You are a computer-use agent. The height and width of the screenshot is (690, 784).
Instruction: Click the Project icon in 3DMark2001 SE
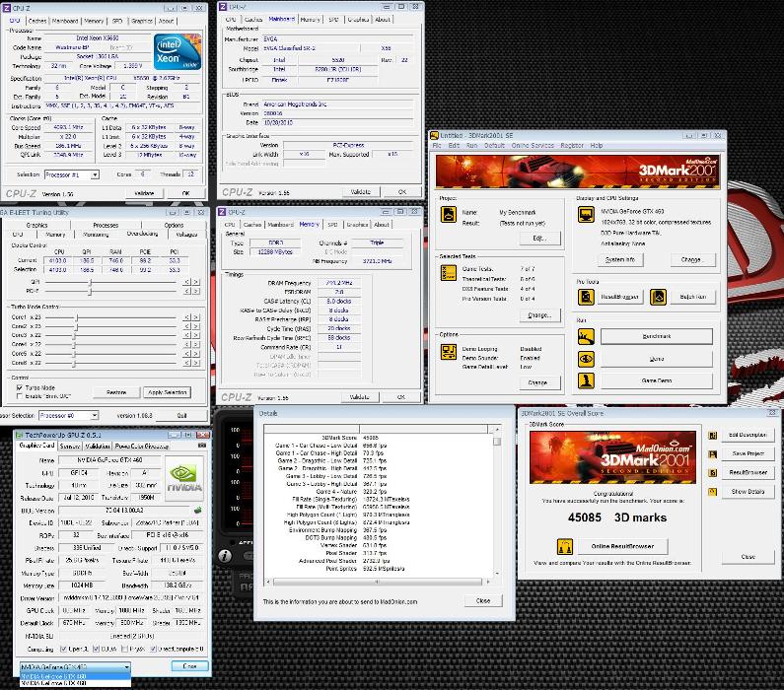click(448, 215)
